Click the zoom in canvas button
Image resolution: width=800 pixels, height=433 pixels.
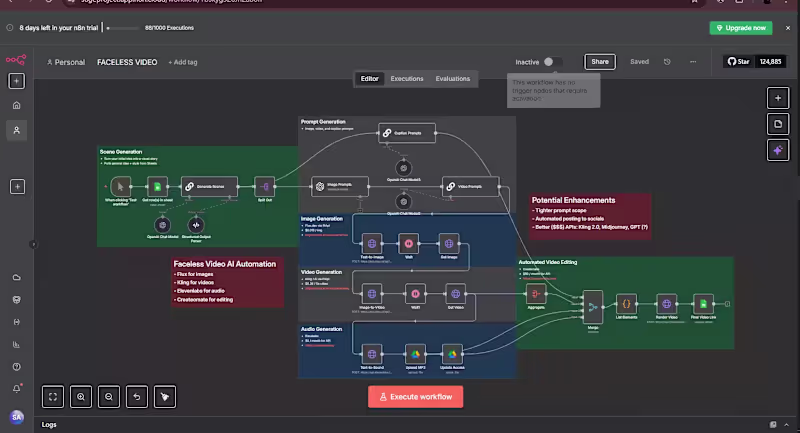(81, 397)
